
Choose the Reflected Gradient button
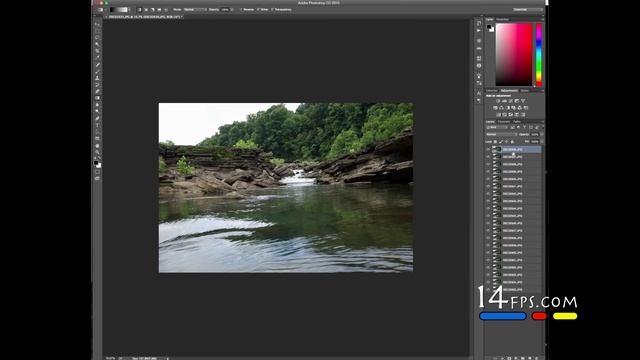(x=159, y=9)
